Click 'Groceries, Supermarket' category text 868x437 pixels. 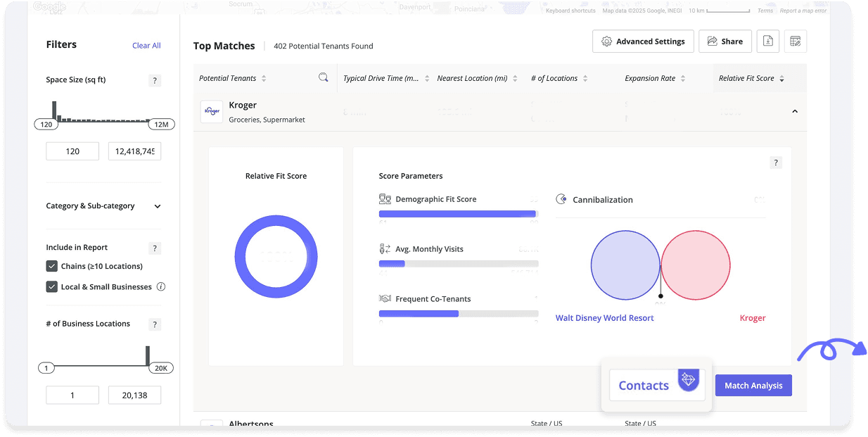point(267,120)
